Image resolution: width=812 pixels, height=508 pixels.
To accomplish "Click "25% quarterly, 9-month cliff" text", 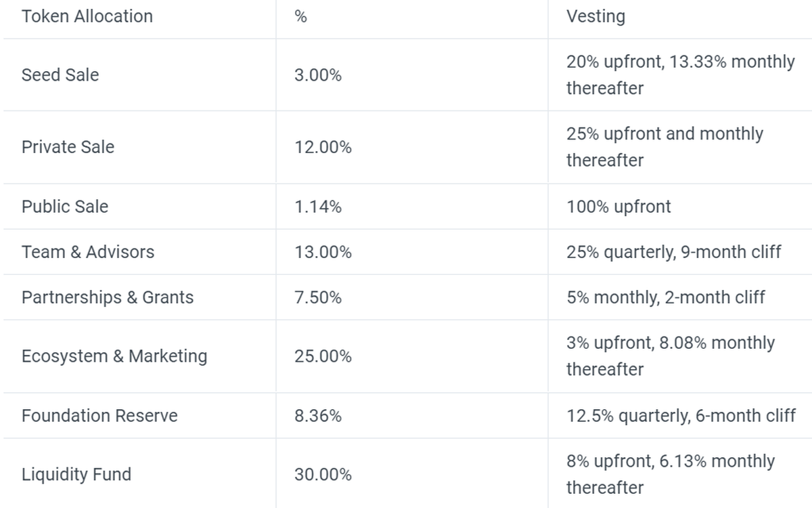I will pyautogui.click(x=674, y=252).
